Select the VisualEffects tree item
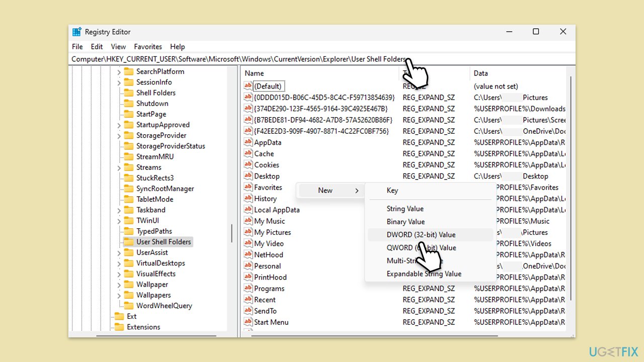This screenshot has width=644, height=362. [156, 274]
